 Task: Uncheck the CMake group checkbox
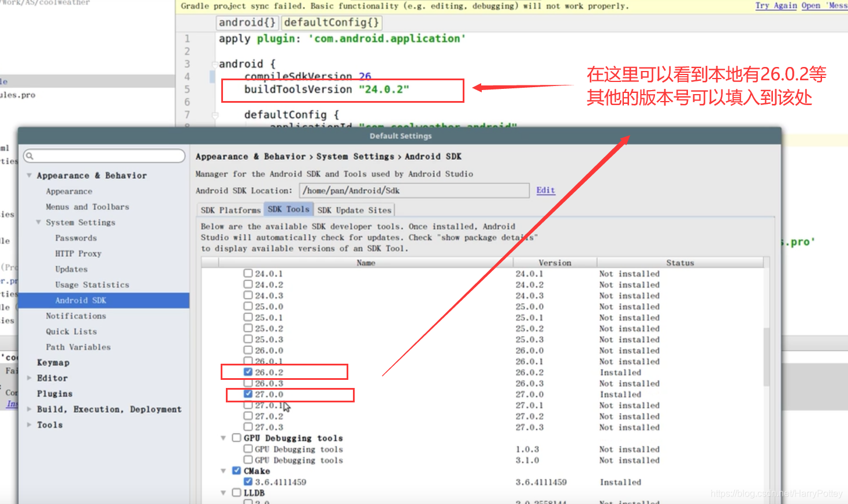tap(236, 471)
